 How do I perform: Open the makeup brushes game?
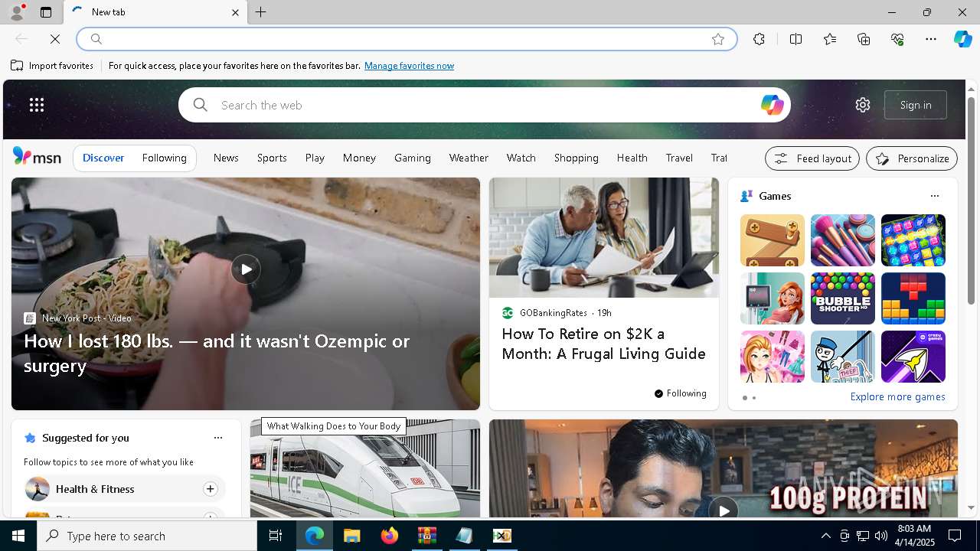click(x=843, y=240)
